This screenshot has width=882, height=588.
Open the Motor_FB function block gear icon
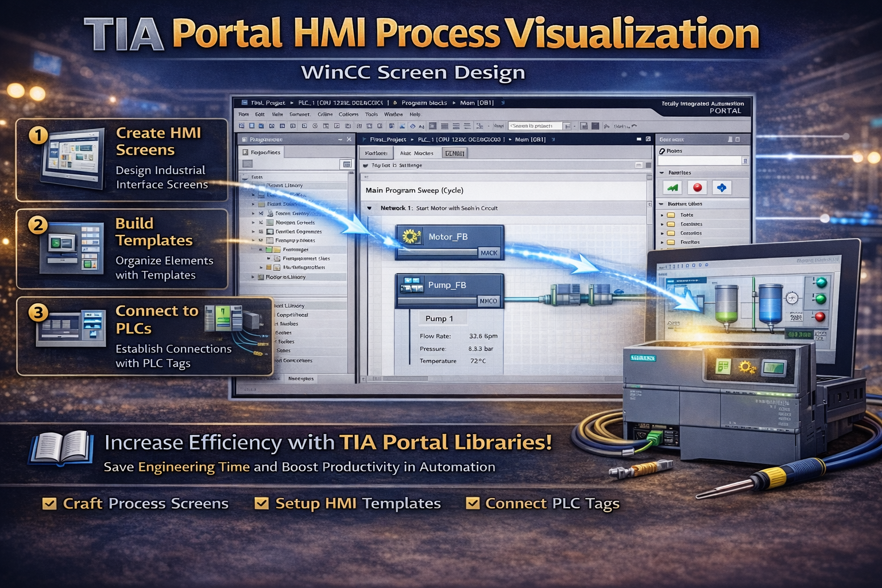coord(412,236)
